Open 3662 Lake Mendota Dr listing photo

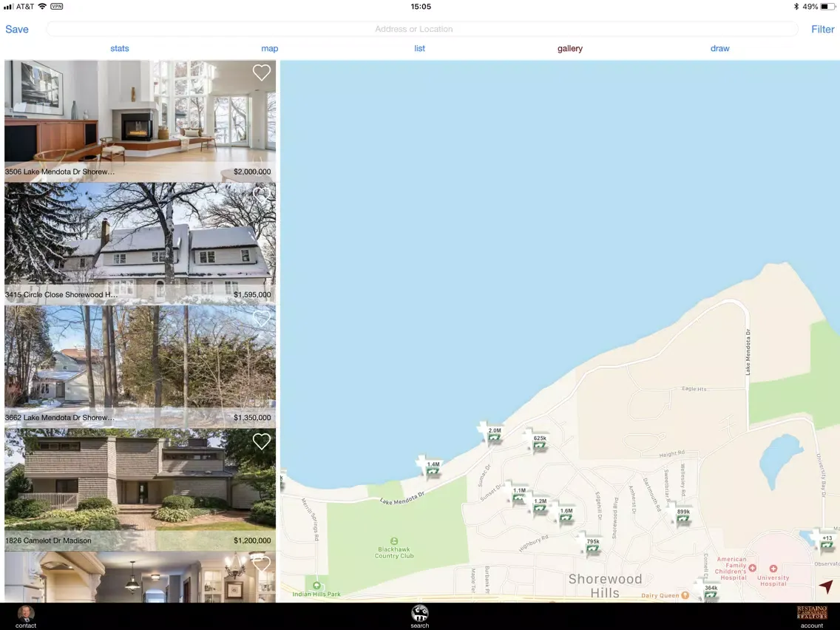[x=140, y=367]
